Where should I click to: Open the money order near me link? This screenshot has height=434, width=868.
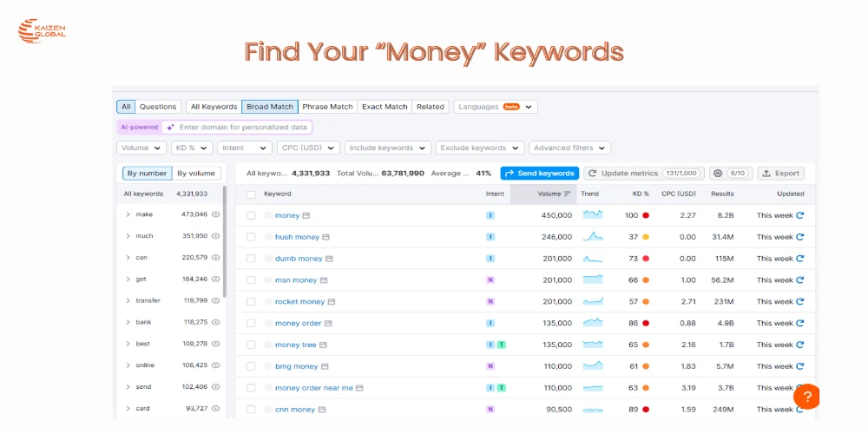(x=314, y=388)
